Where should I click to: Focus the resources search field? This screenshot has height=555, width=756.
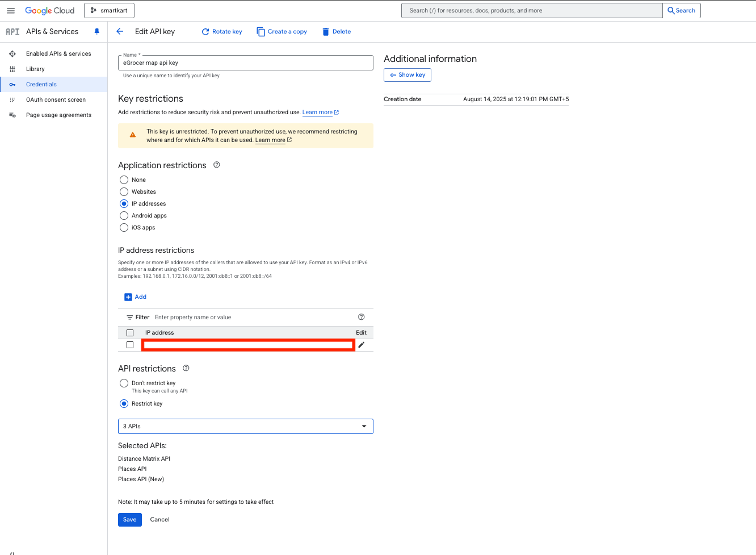click(x=532, y=10)
